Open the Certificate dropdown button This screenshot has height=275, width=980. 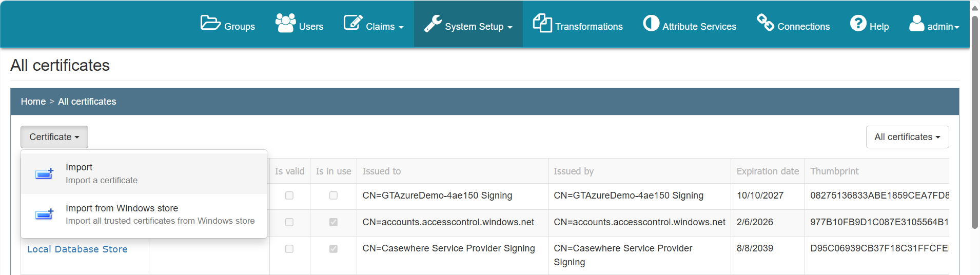(54, 137)
